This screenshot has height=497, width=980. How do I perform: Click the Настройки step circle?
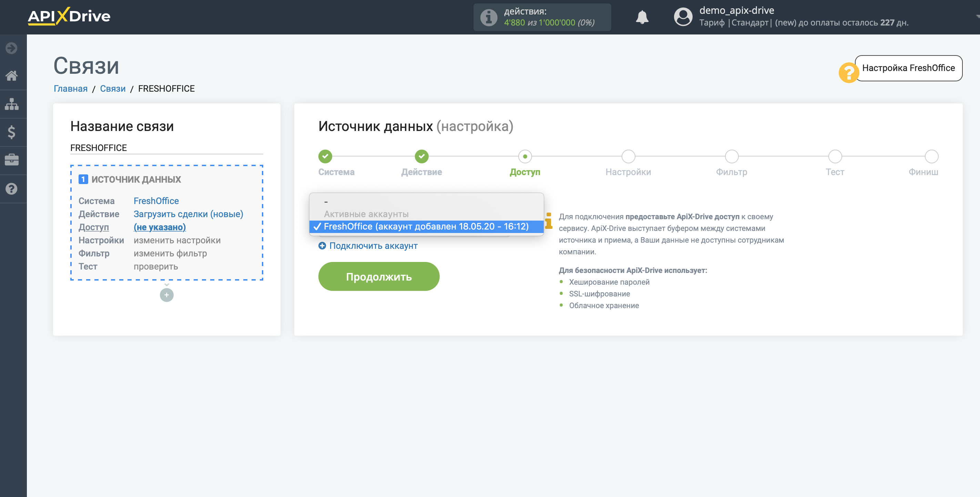click(629, 156)
